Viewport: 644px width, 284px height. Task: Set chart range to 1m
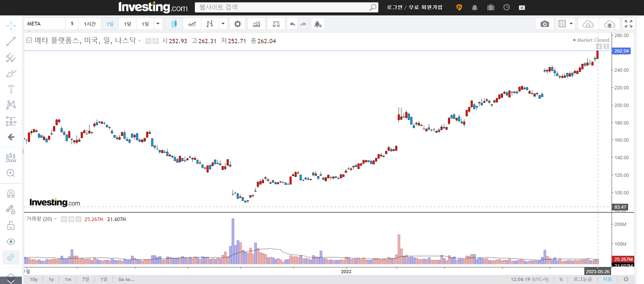coord(68,279)
